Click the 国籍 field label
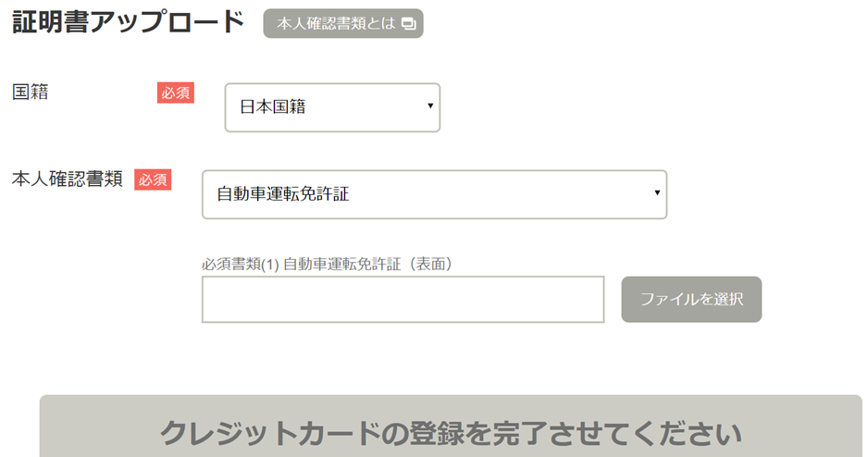The height and width of the screenshot is (457, 868). click(31, 92)
